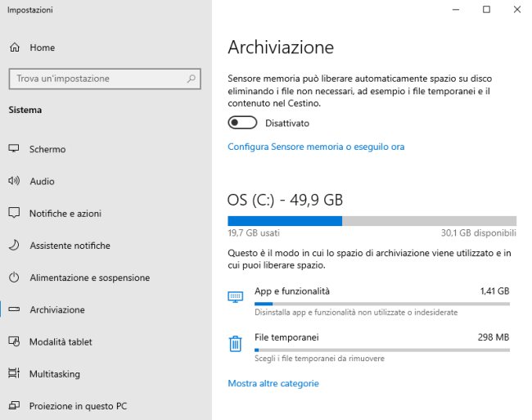The image size is (532, 420).
Task: Click Mostra altre categorie link
Action: [273, 383]
